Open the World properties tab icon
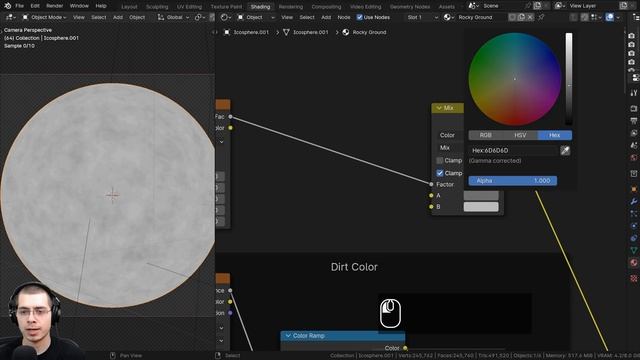 [x=634, y=158]
